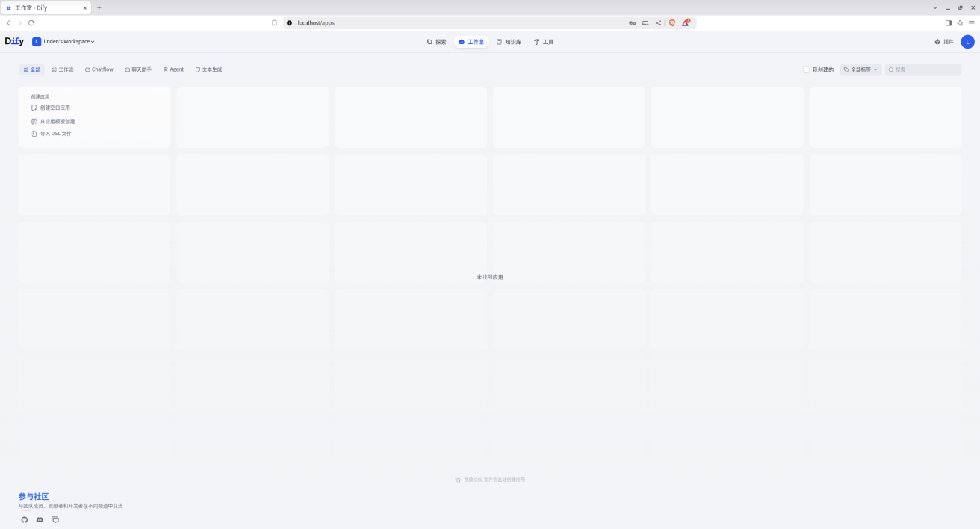
Task: Open the Brave Rewards triangle icon
Action: (686, 23)
